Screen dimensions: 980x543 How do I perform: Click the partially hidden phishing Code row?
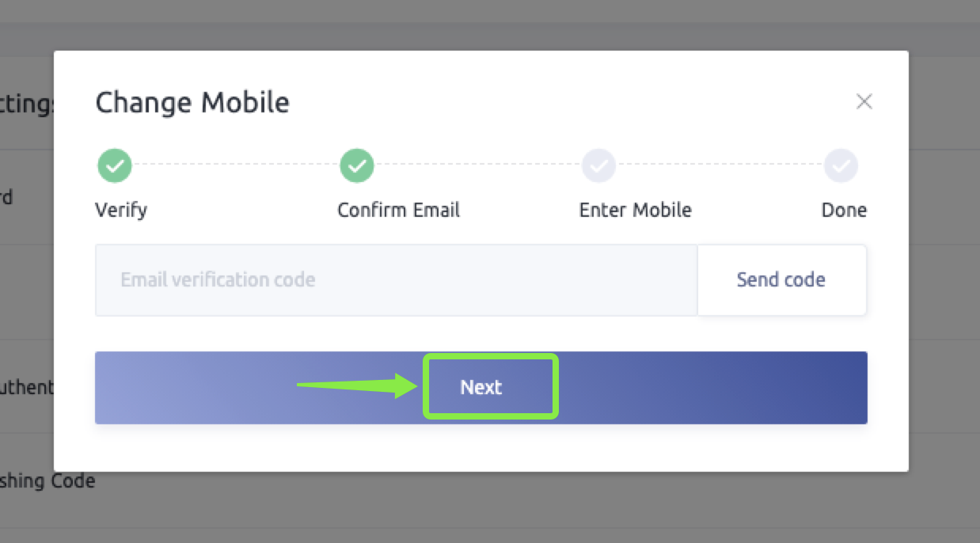tap(46, 481)
